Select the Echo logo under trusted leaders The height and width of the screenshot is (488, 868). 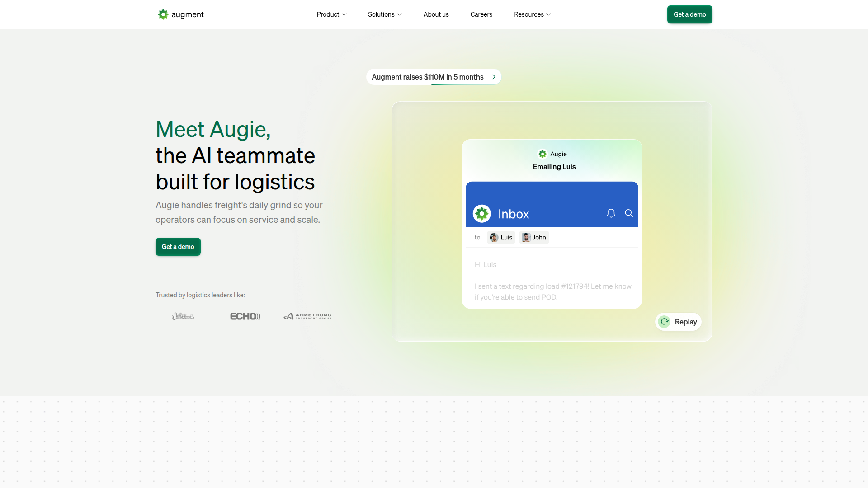coord(245,316)
